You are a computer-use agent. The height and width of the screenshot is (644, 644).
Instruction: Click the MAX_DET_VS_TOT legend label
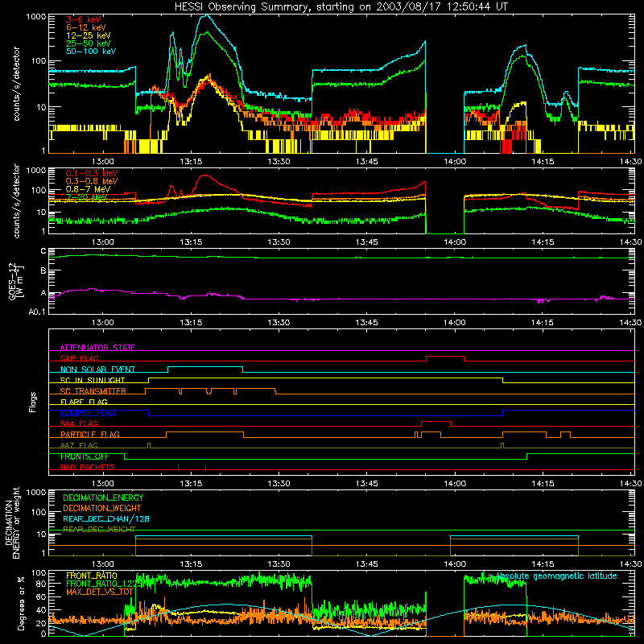pyautogui.click(x=100, y=592)
